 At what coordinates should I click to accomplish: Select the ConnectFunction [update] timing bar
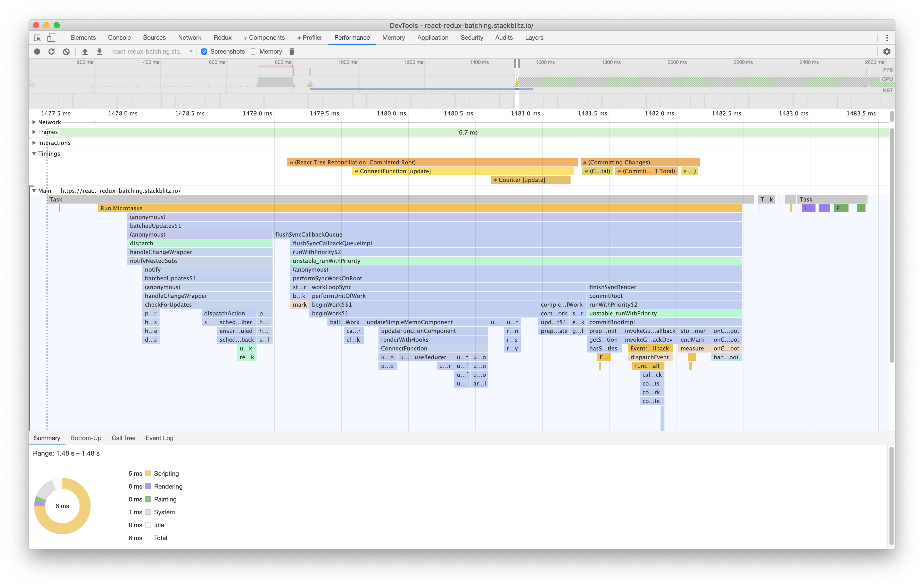394,171
